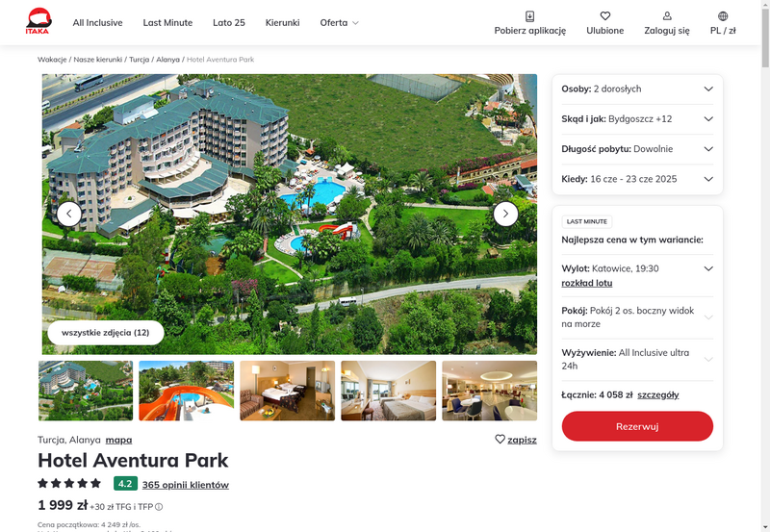Show next photo with right arrow
Viewport: 770px width, 532px height.
point(505,214)
